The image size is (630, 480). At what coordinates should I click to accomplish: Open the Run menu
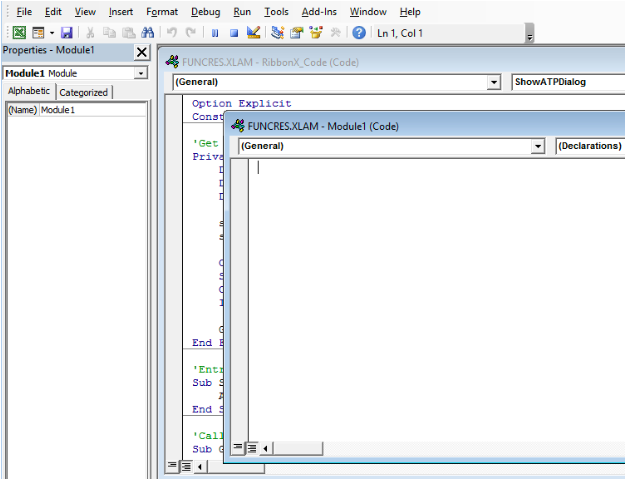coord(242,12)
